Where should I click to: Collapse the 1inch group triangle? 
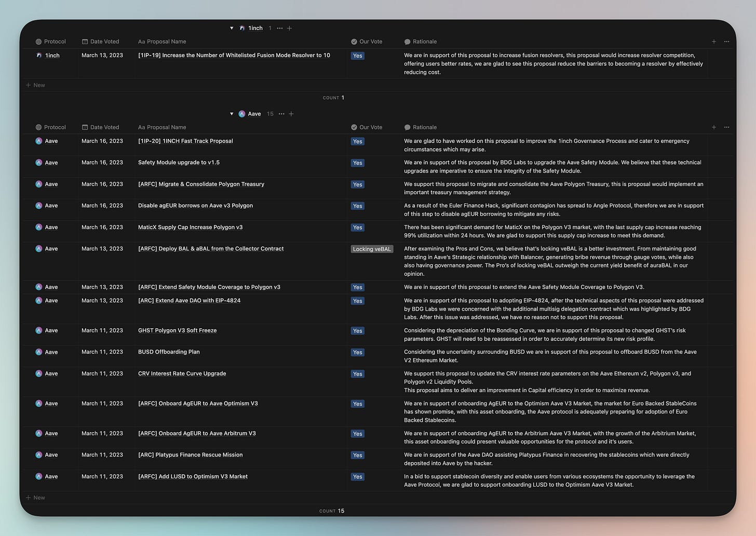pyautogui.click(x=232, y=28)
